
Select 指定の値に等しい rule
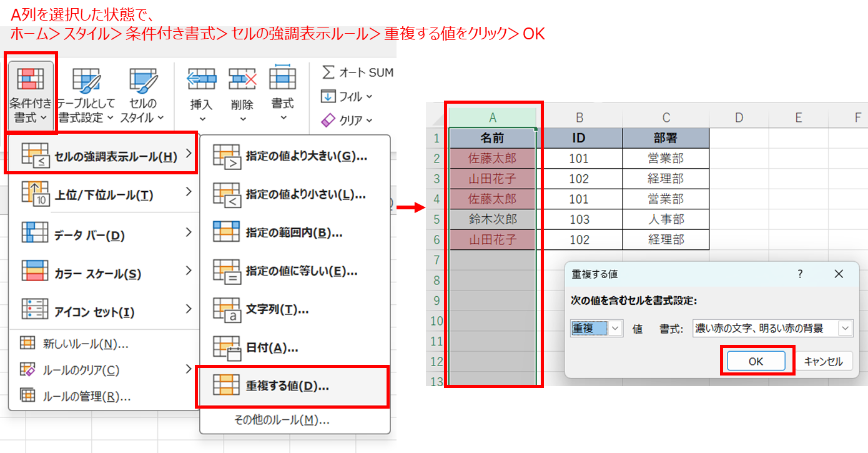(295, 271)
